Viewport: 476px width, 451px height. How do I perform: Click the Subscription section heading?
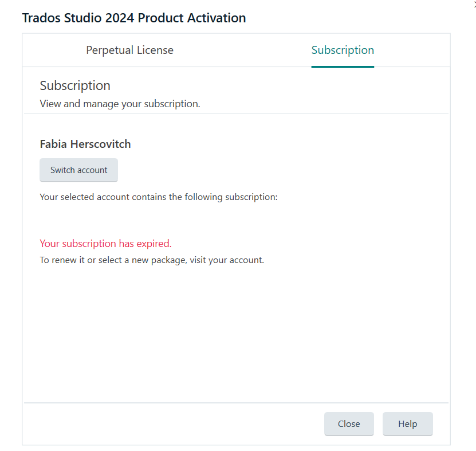click(x=75, y=85)
